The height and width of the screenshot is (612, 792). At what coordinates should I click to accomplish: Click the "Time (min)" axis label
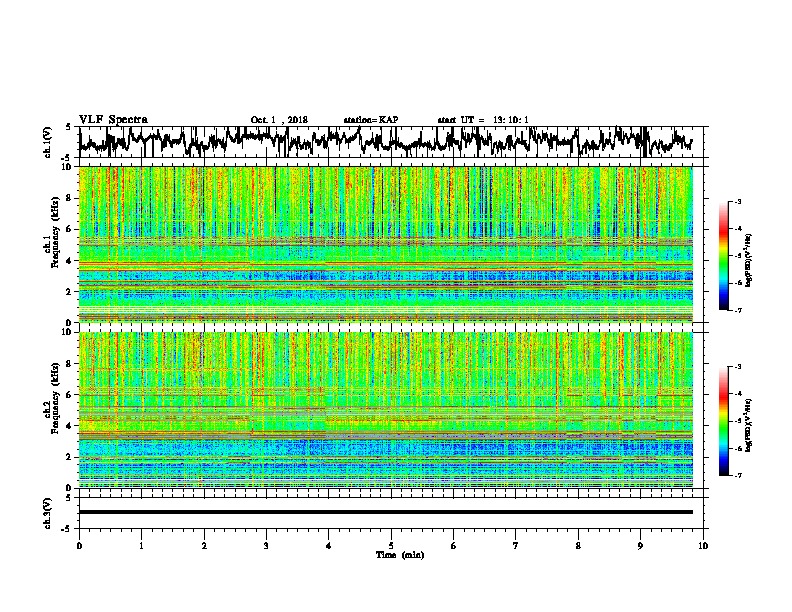point(400,555)
